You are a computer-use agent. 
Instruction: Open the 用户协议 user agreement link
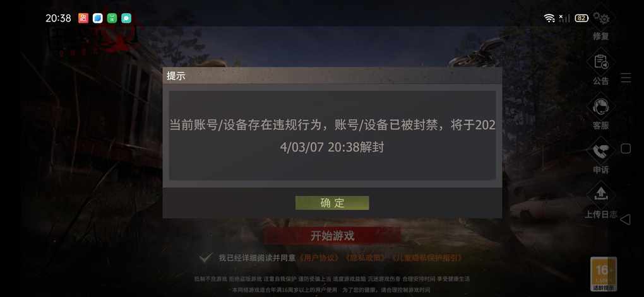click(319, 258)
